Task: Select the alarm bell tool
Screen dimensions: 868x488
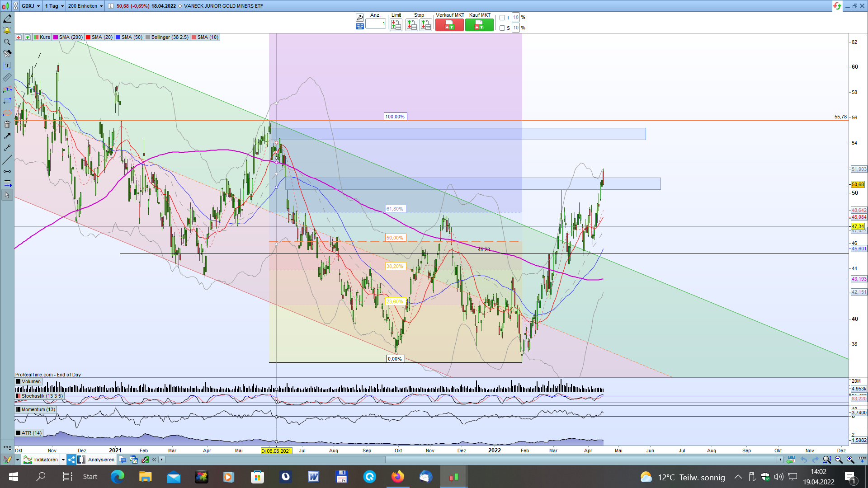Action: (7, 30)
